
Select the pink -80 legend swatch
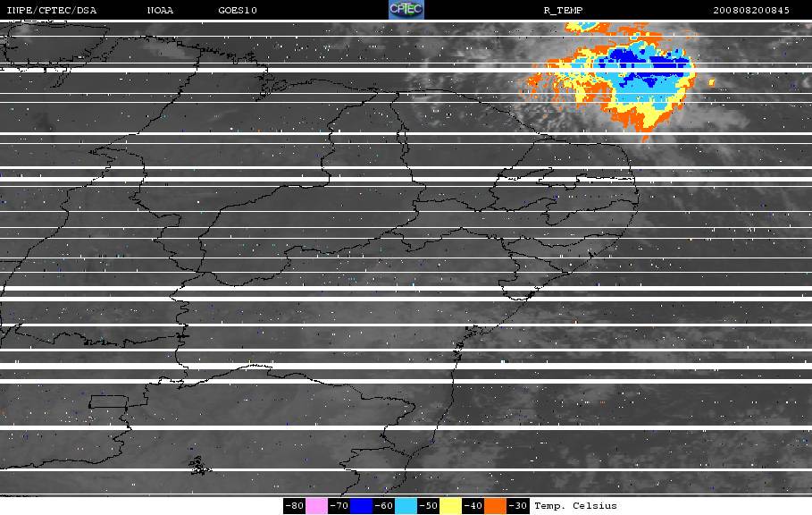(x=316, y=506)
